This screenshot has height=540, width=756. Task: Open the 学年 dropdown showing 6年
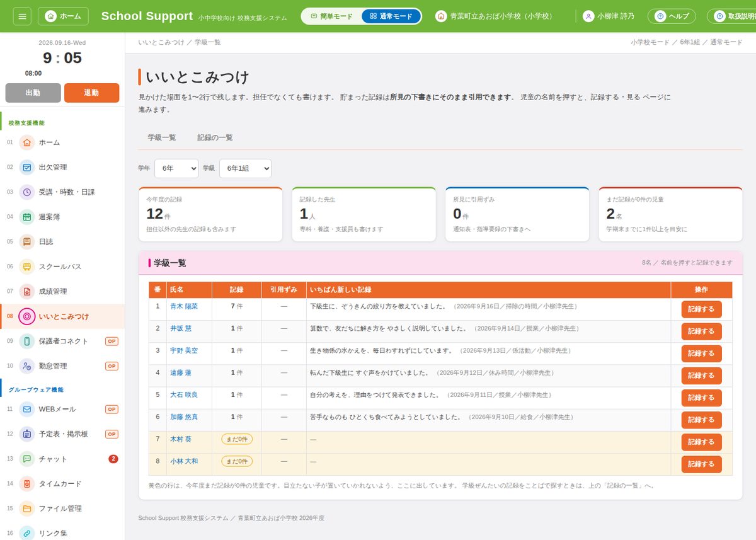(176, 169)
